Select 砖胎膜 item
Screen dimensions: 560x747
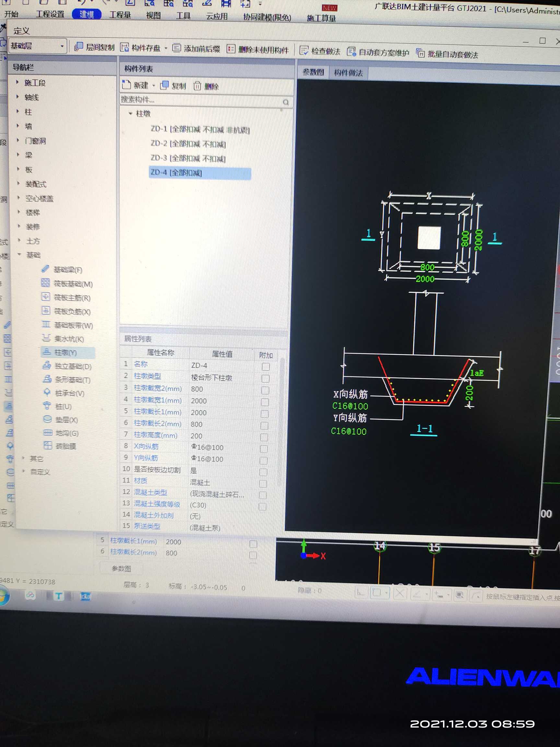coord(60,446)
